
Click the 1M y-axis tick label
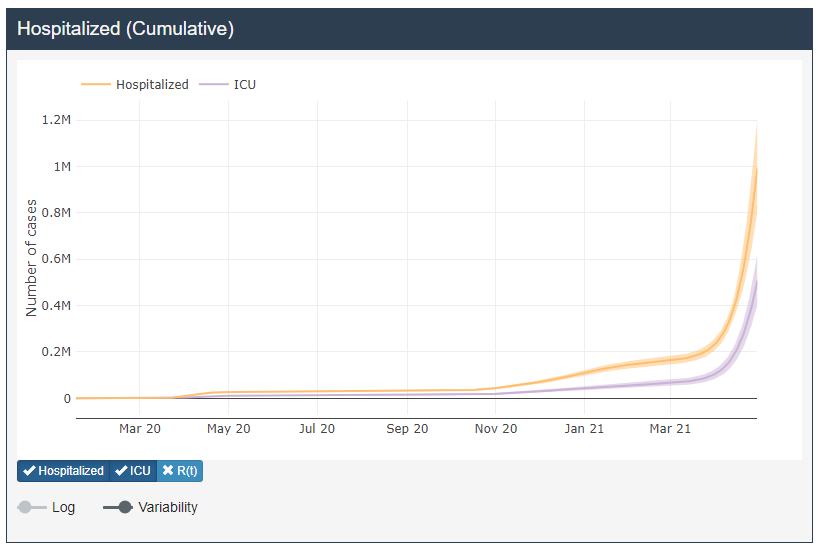point(61,166)
